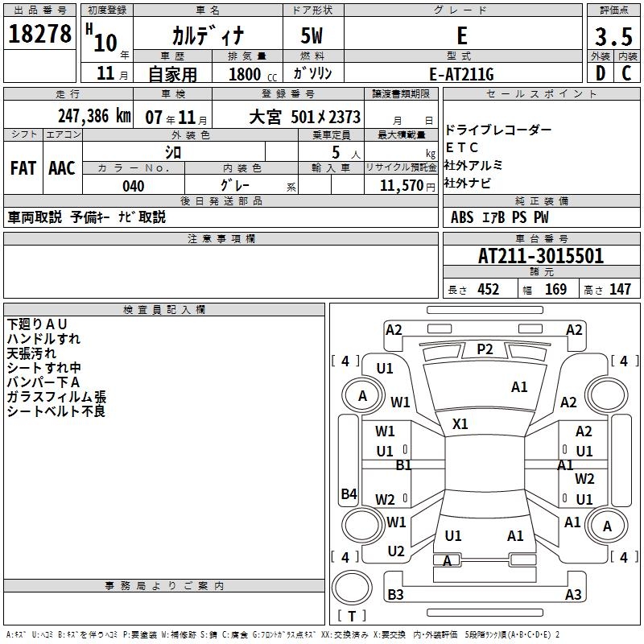Select inspector note ガラスフィルム張
Viewport: 644px width, 644px height.
tap(56, 397)
